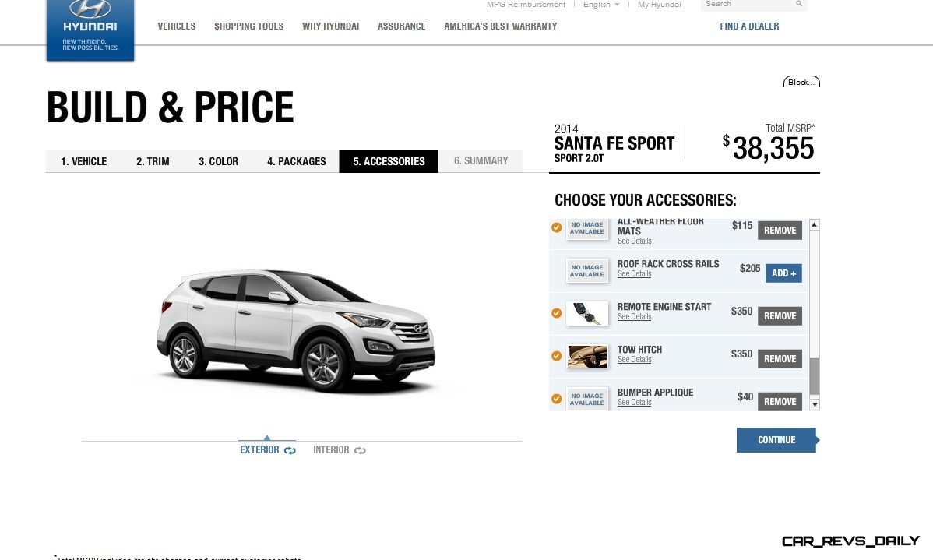This screenshot has width=933, height=560.
Task: See details for Bumper Applique
Action: point(634,403)
